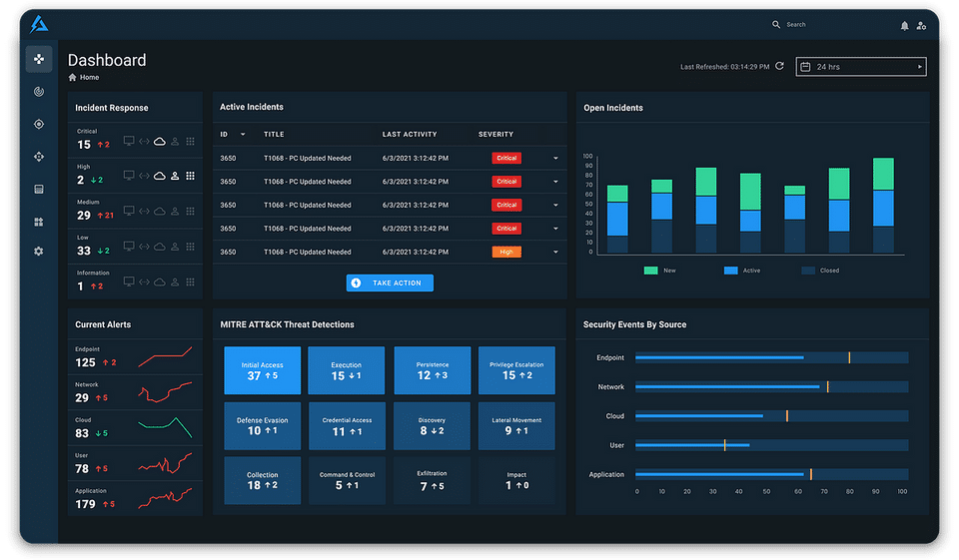Screen dimensions: 959x560
Task: Open the Command & Control tile
Action: (347, 480)
